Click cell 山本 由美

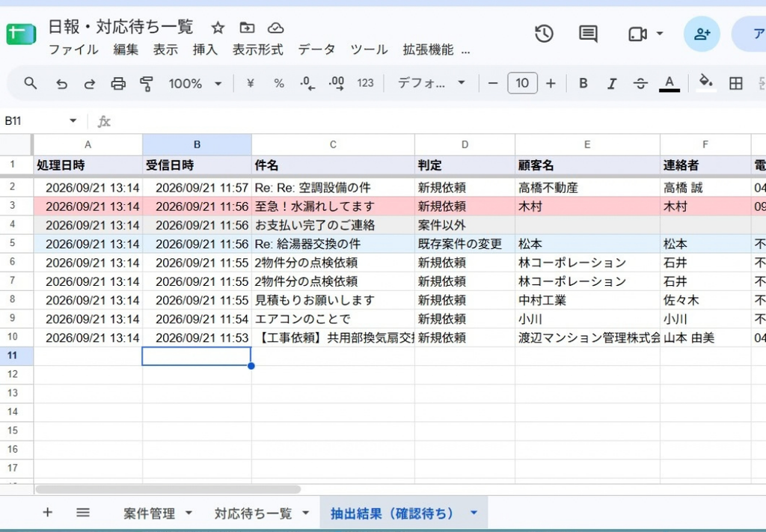click(705, 337)
